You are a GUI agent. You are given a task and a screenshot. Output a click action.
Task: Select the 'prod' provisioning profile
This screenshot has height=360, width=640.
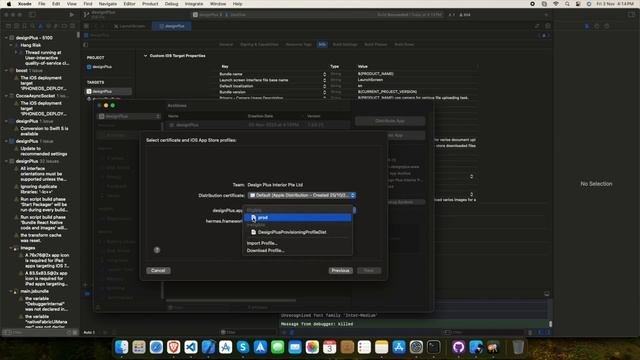(x=298, y=218)
